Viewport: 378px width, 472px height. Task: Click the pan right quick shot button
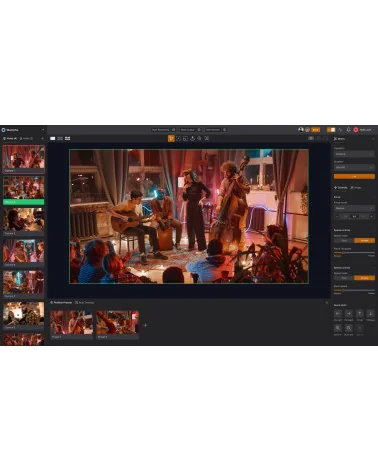coord(349,313)
